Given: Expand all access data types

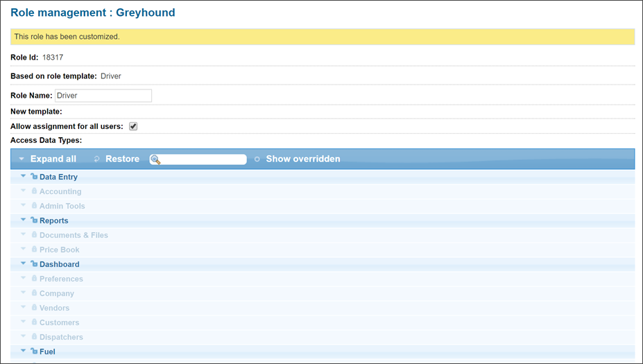Looking at the screenshot, I should pos(53,159).
